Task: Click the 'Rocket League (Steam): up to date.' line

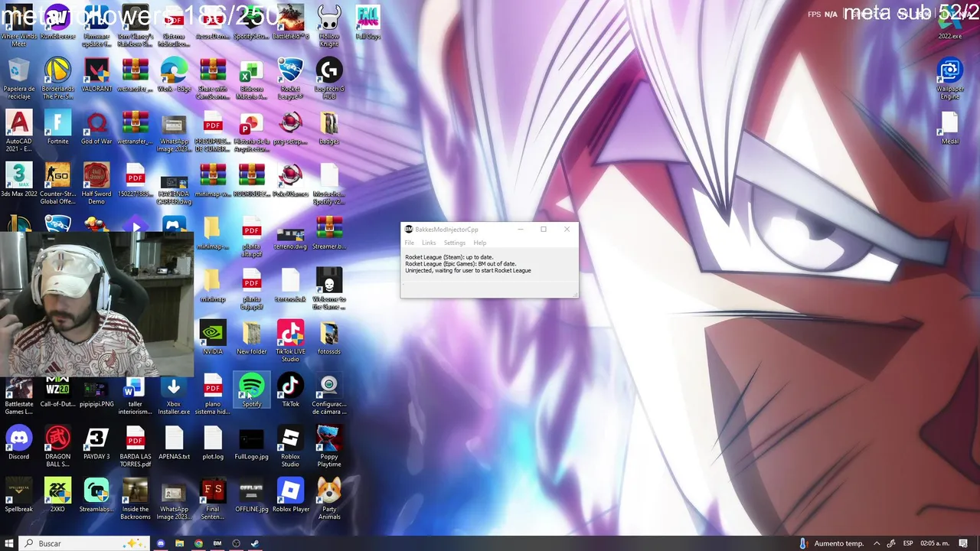Action: coord(449,257)
